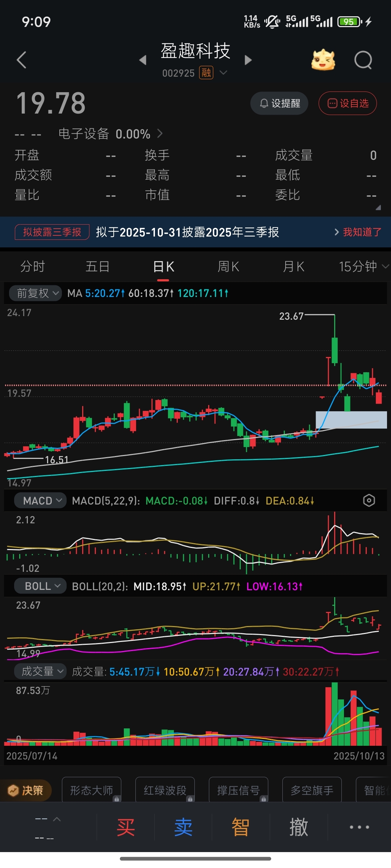Viewport: 391px width, 868px height.
Task: Select the 日K tab
Action: (x=163, y=267)
